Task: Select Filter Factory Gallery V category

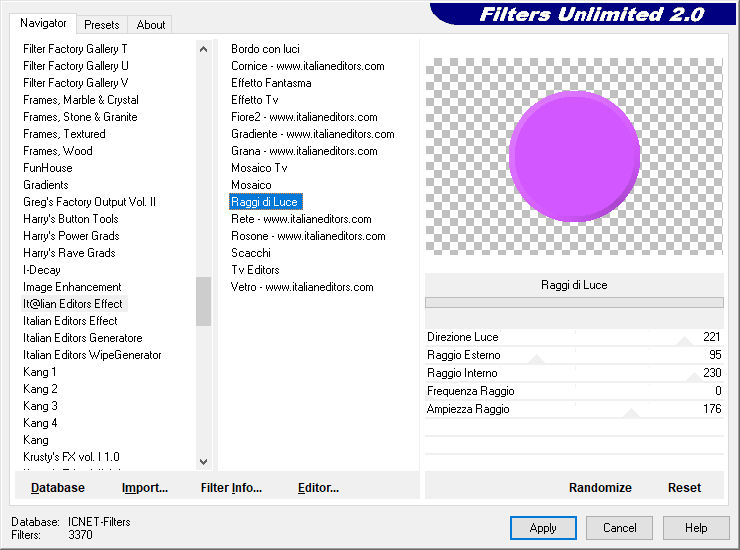Action: point(76,83)
